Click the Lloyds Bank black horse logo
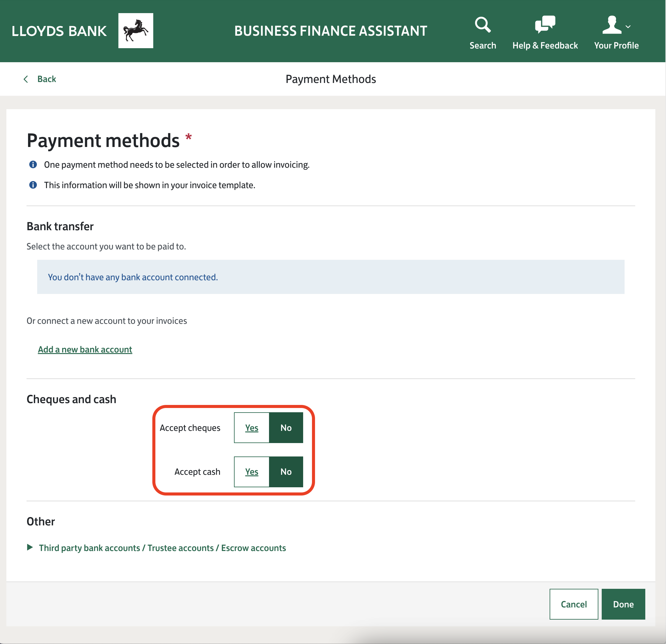The image size is (666, 644). tap(136, 30)
